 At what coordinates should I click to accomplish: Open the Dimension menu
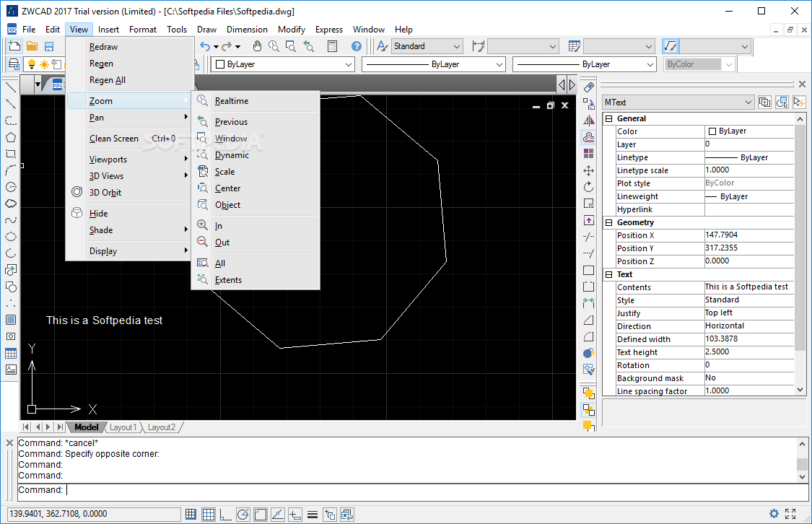point(247,30)
